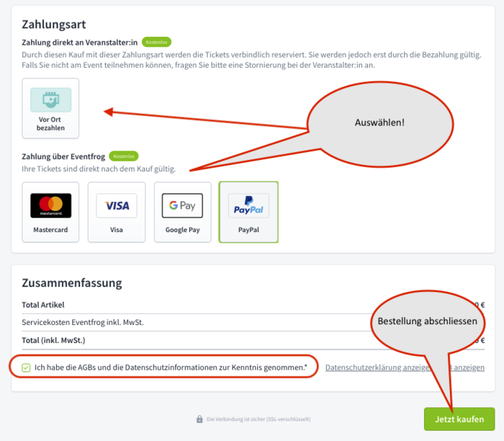504x441 pixels.
Task: Click the Bestellung abschliessen callout bubble
Action: click(428, 321)
